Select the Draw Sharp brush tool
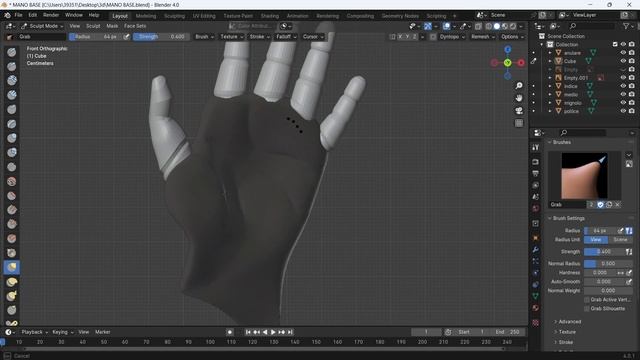The image size is (640, 360). [12, 66]
